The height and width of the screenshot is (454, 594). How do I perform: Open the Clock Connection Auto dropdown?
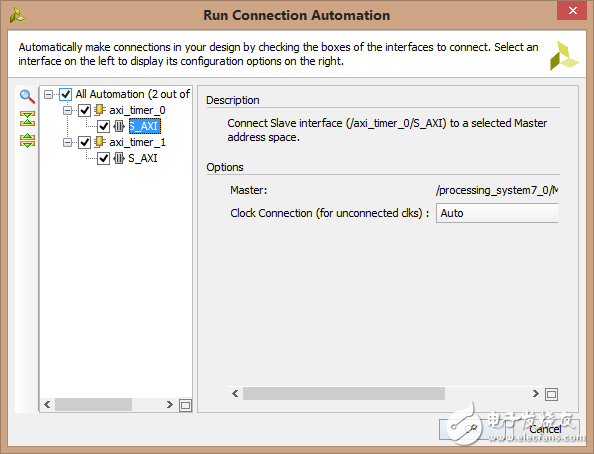[x=497, y=213]
